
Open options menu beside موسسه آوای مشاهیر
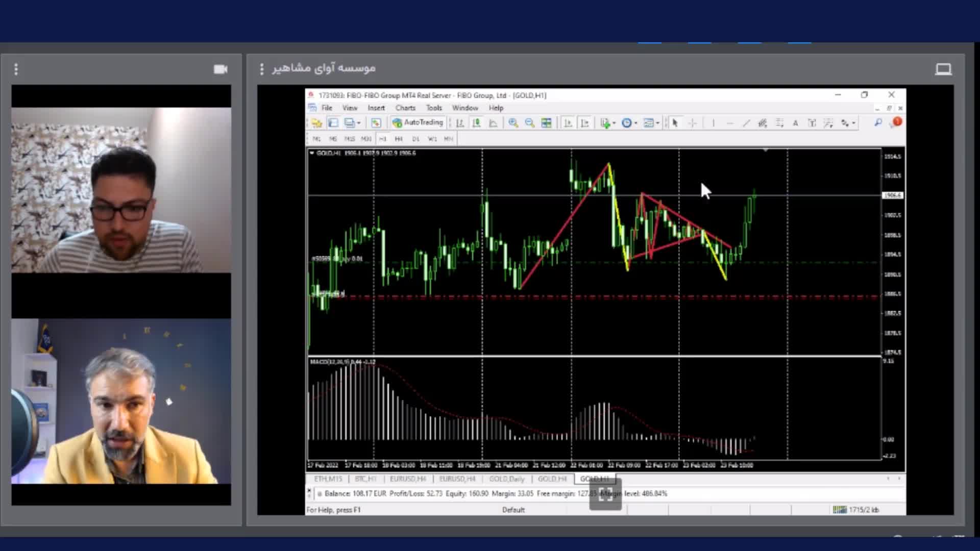tap(262, 69)
